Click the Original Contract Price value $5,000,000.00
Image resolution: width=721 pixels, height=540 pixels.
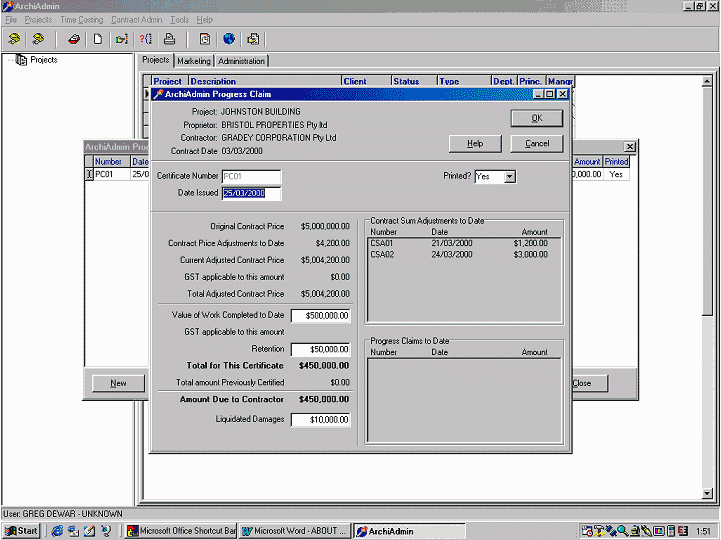click(x=325, y=226)
